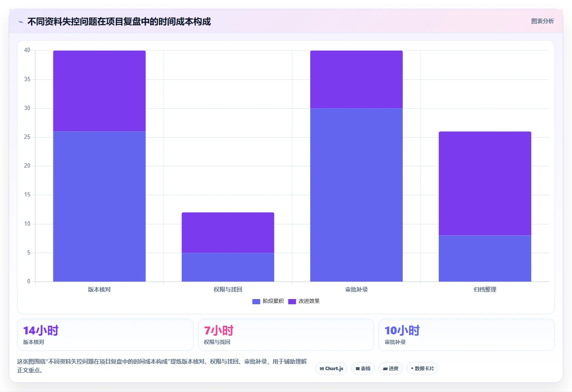Open the 7小时 权限与找回 stat card
572x392 pixels.
pos(286,335)
